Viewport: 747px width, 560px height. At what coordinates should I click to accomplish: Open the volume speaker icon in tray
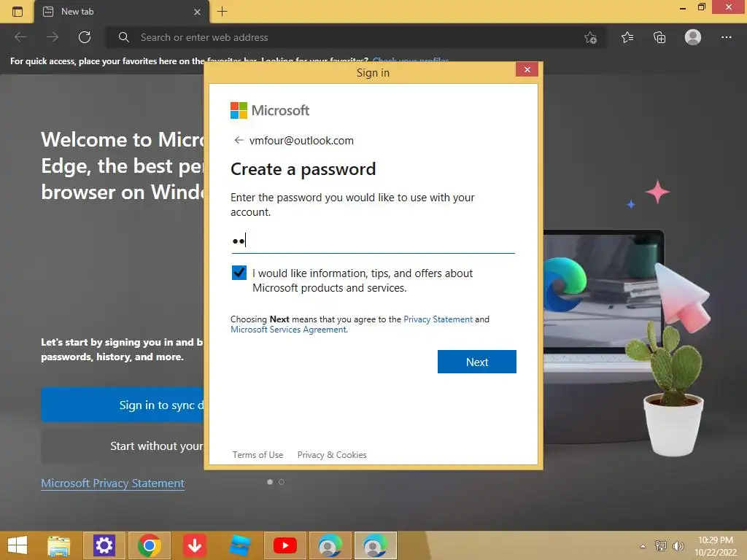tap(678, 546)
